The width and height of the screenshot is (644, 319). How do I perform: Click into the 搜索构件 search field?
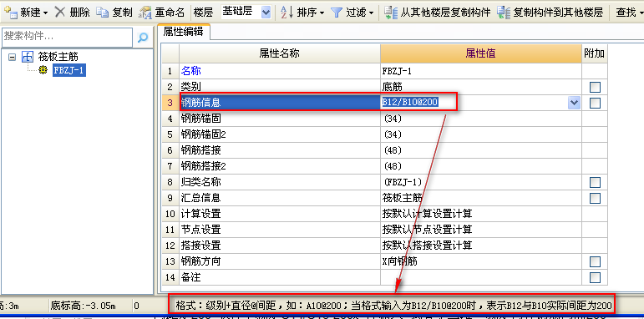(68, 38)
